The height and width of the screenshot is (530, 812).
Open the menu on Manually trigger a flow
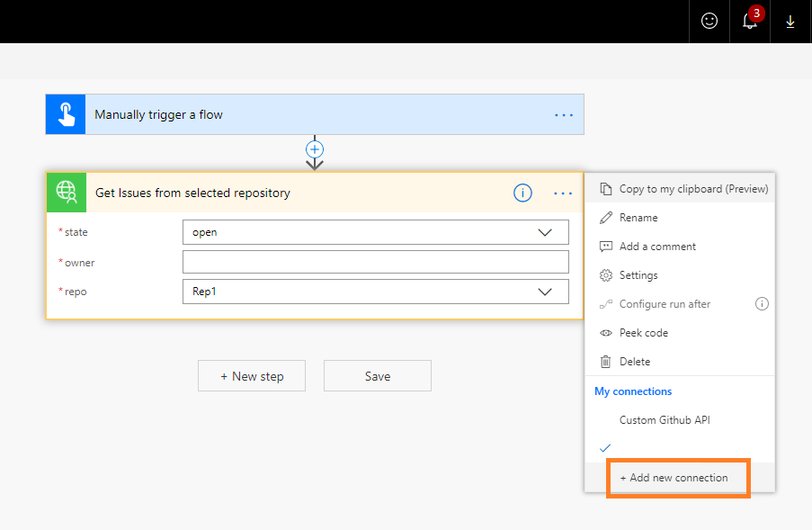pyautogui.click(x=564, y=115)
